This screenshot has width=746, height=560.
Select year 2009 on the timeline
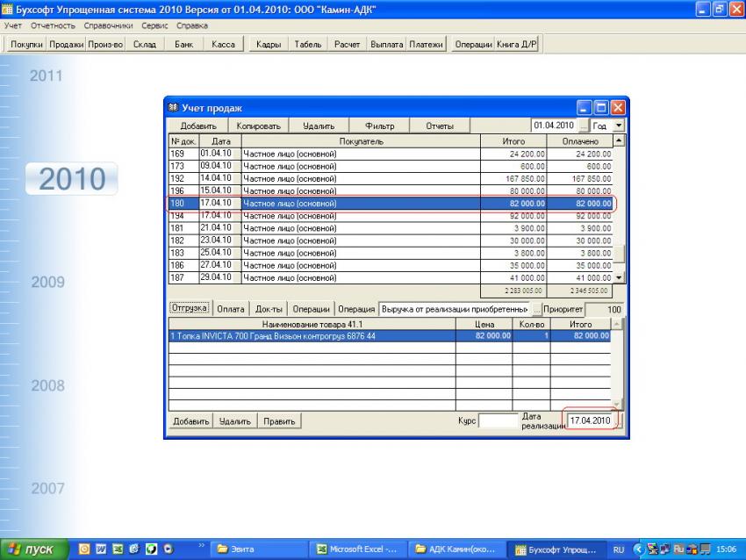click(x=47, y=283)
